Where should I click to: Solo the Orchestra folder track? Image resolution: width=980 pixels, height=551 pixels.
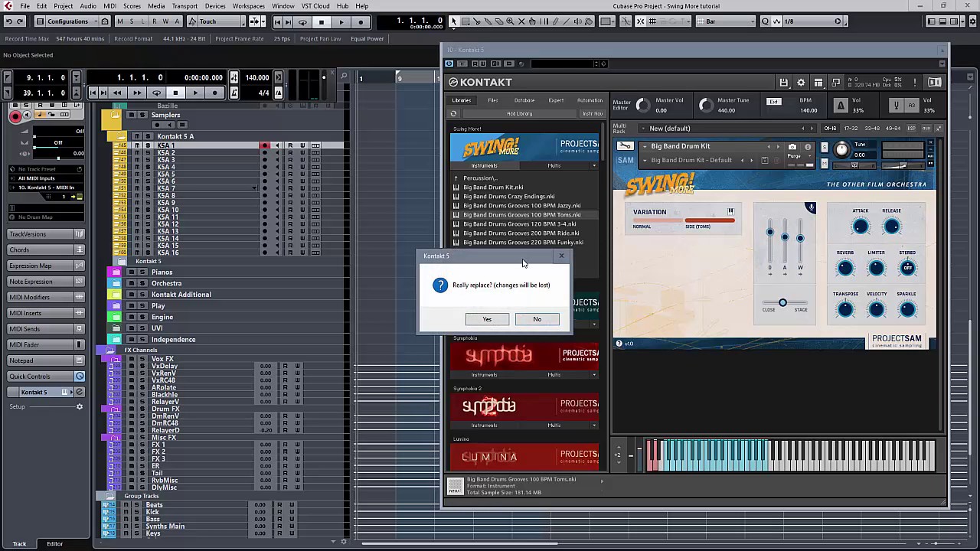[142, 284]
